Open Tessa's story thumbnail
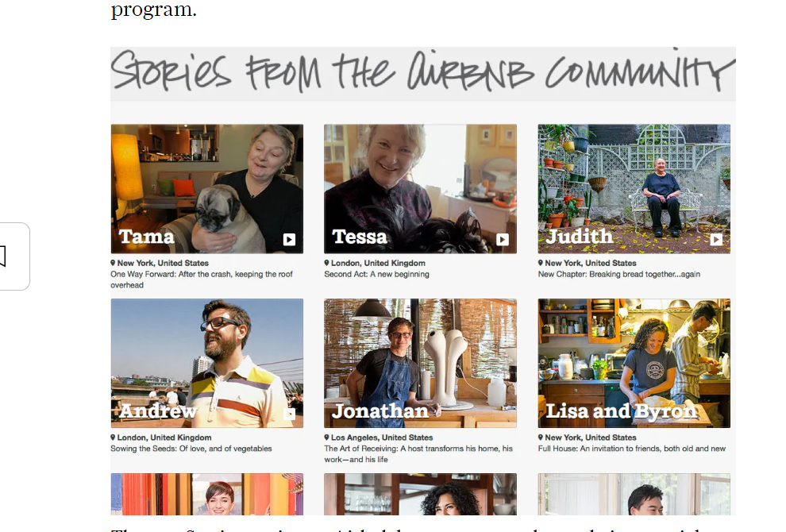This screenshot has width=786, height=532. 420,189
